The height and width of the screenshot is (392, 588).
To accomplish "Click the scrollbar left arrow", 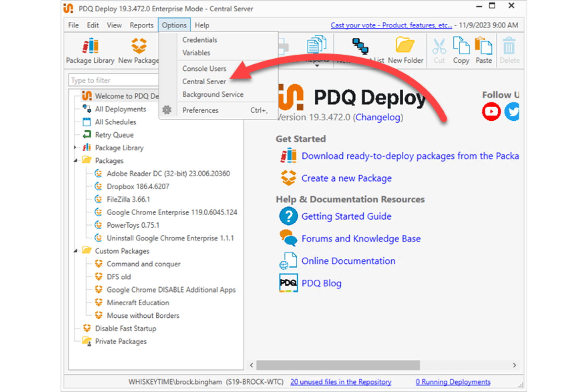I will click(x=251, y=365).
